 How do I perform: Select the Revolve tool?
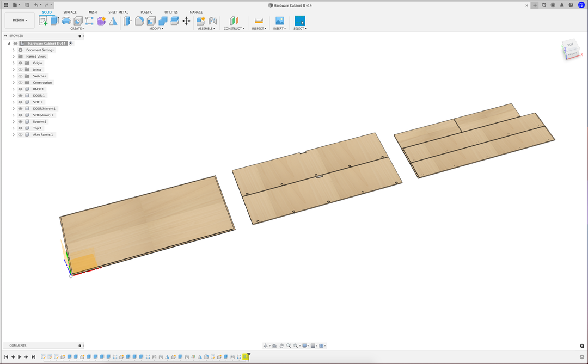[66, 21]
